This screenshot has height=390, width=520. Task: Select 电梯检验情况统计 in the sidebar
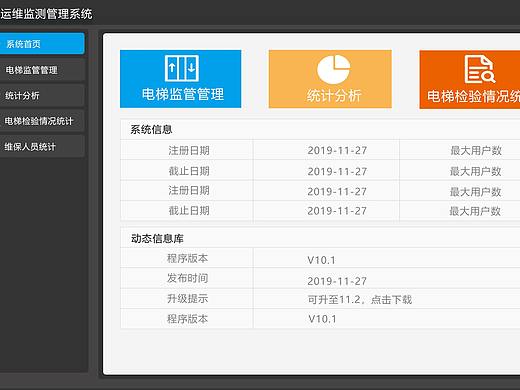click(x=42, y=121)
